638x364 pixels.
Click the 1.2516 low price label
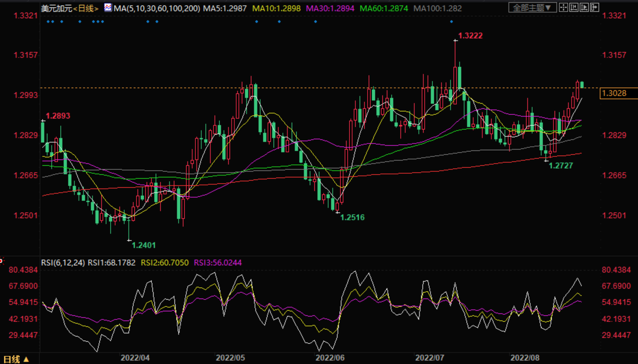coord(352,217)
